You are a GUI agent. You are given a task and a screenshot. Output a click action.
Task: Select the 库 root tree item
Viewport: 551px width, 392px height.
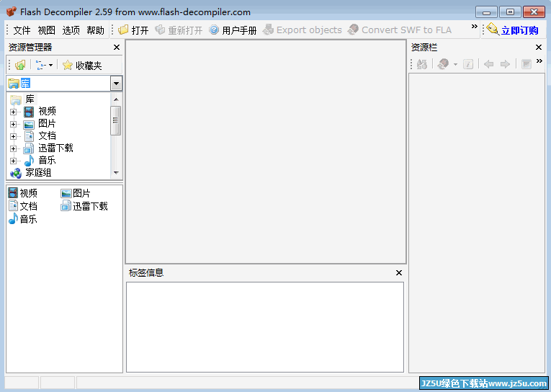click(x=30, y=99)
